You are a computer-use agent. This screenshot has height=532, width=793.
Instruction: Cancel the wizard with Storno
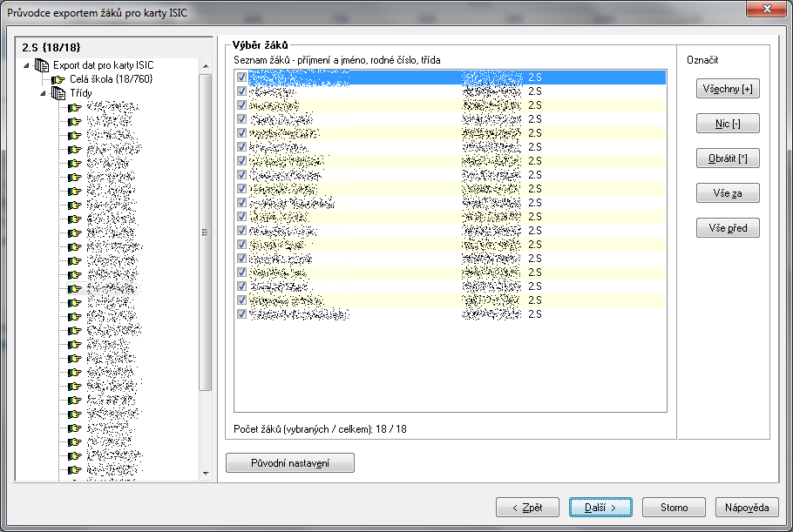[674, 508]
